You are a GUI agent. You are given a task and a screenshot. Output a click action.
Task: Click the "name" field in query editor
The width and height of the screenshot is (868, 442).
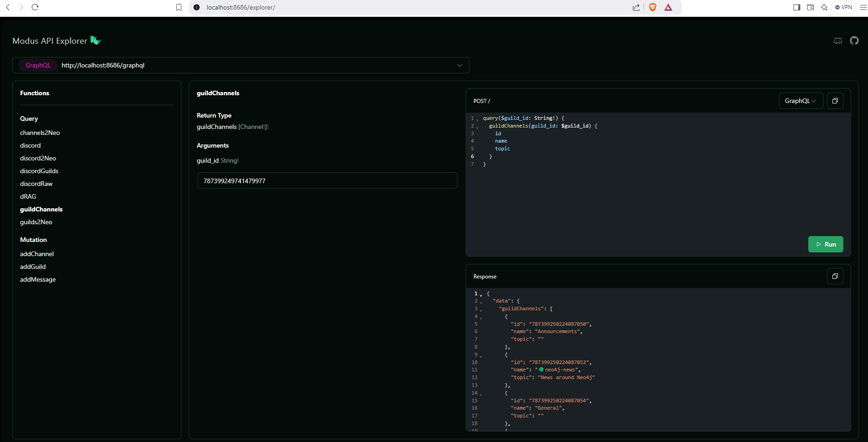tap(501, 141)
